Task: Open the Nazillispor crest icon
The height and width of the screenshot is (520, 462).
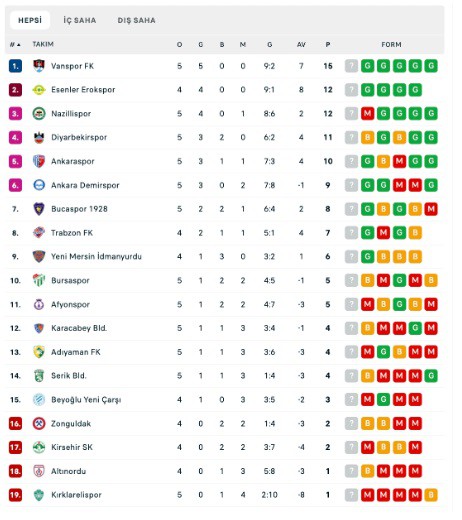Action: tap(39, 114)
